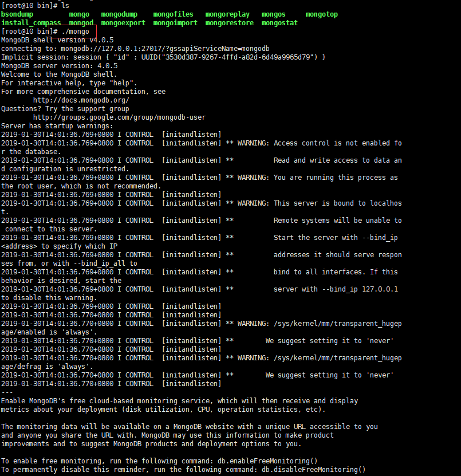Click the Welcome to the MongoDB shell line

(59, 74)
